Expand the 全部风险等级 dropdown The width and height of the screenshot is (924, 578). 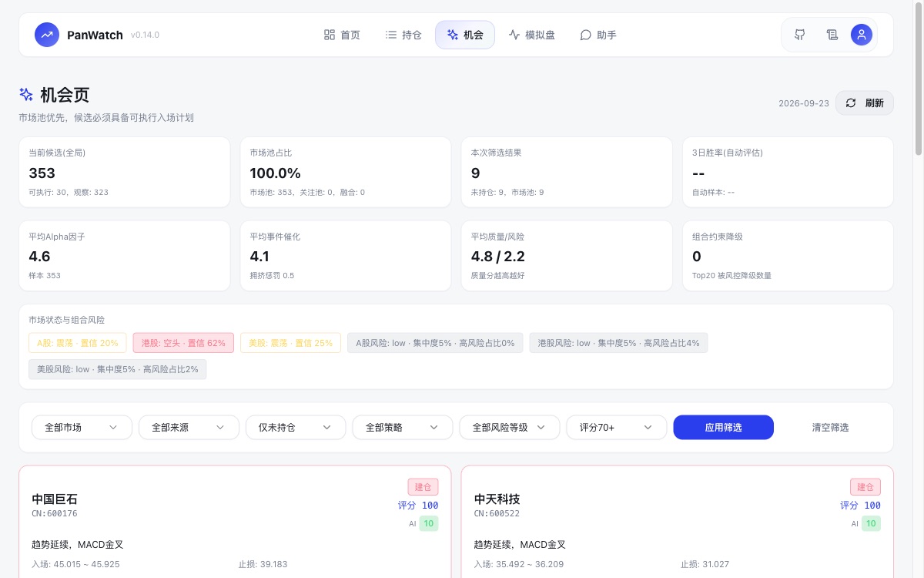pyautogui.click(x=510, y=427)
